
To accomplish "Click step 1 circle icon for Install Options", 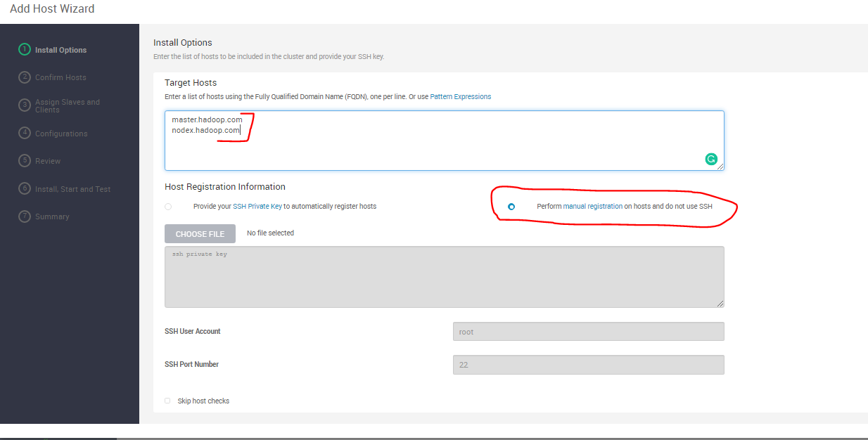I will (x=25, y=50).
